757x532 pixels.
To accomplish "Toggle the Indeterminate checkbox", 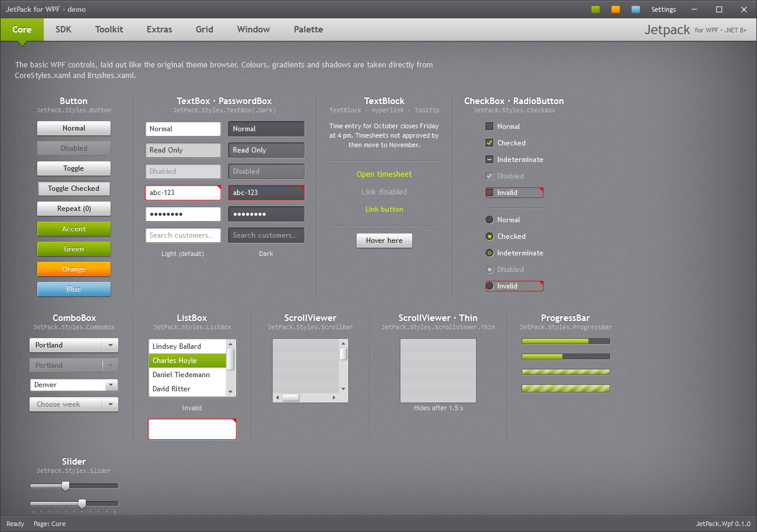I will (x=489, y=160).
